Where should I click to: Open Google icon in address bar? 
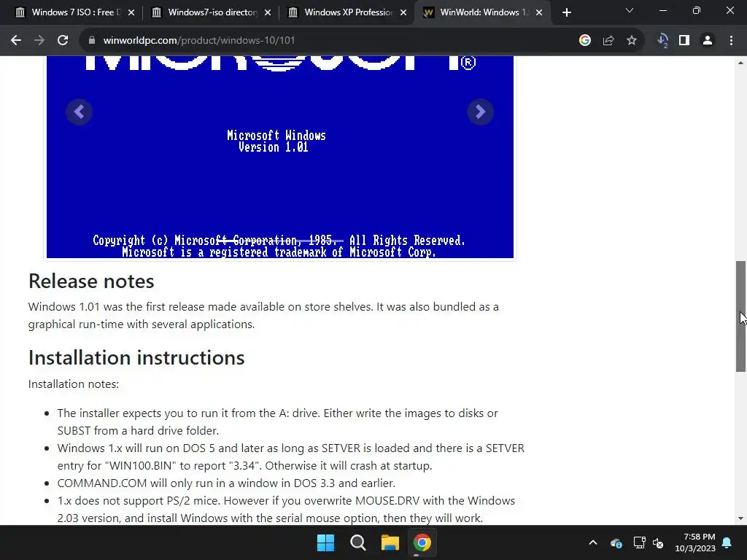click(x=585, y=41)
